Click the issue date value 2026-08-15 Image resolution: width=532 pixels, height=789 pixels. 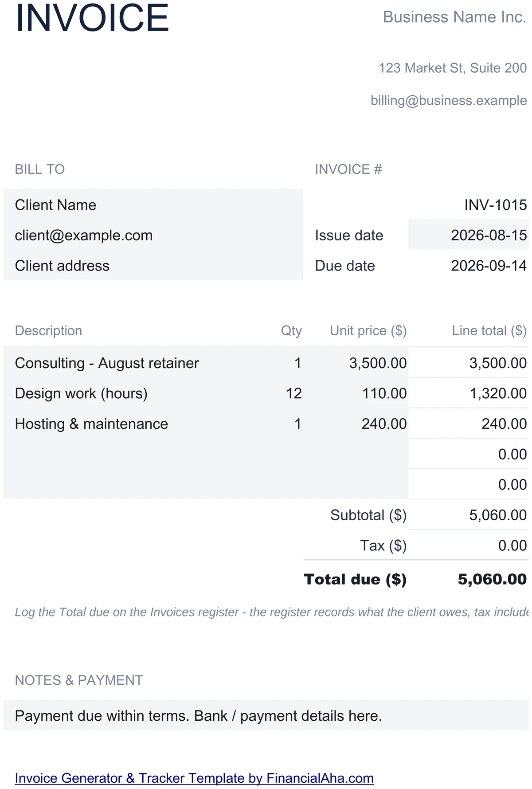468,235
